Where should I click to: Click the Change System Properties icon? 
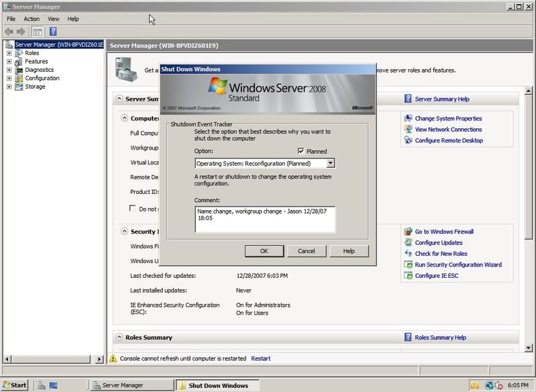point(408,118)
